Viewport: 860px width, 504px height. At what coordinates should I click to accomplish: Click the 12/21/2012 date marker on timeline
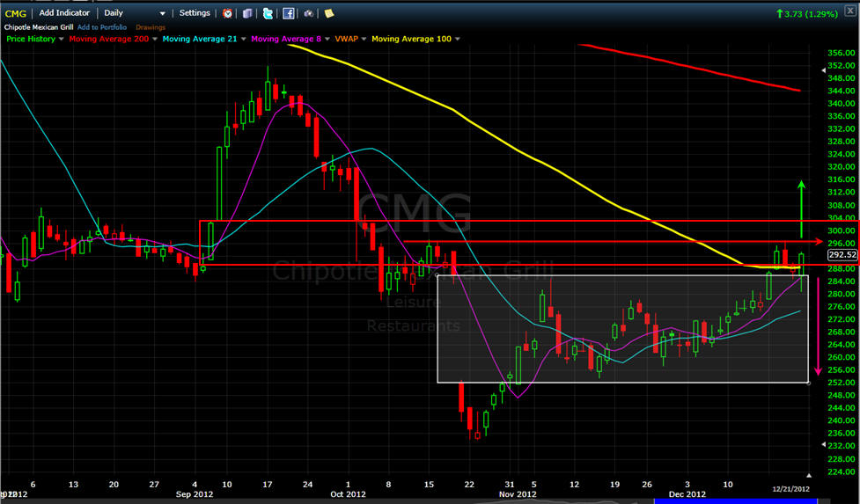pyautogui.click(x=790, y=488)
